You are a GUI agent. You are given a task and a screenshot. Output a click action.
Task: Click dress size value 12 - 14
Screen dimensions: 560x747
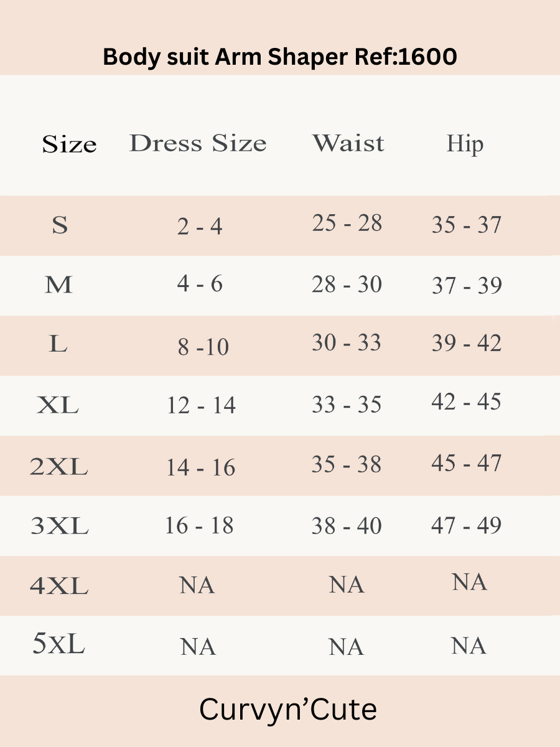[x=201, y=406]
